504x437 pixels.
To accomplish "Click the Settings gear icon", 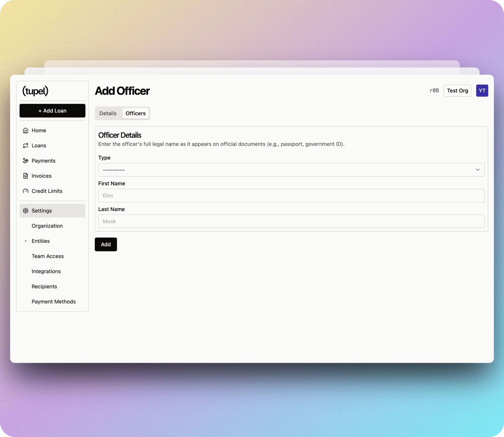I will click(x=26, y=211).
